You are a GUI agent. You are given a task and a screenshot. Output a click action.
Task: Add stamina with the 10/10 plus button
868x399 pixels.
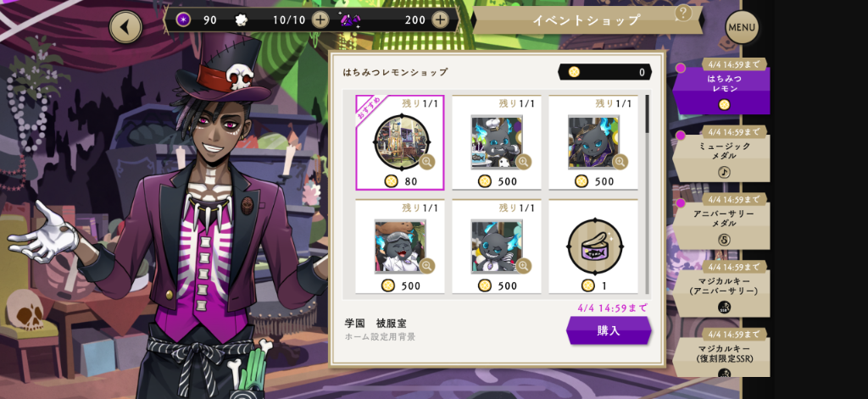pos(320,20)
